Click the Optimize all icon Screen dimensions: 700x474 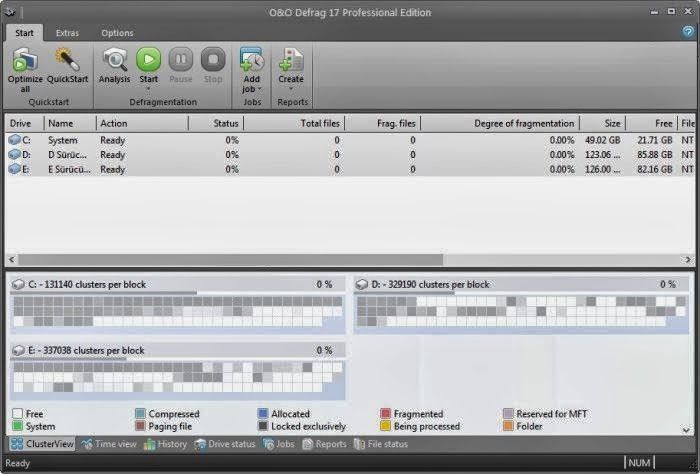(25, 60)
